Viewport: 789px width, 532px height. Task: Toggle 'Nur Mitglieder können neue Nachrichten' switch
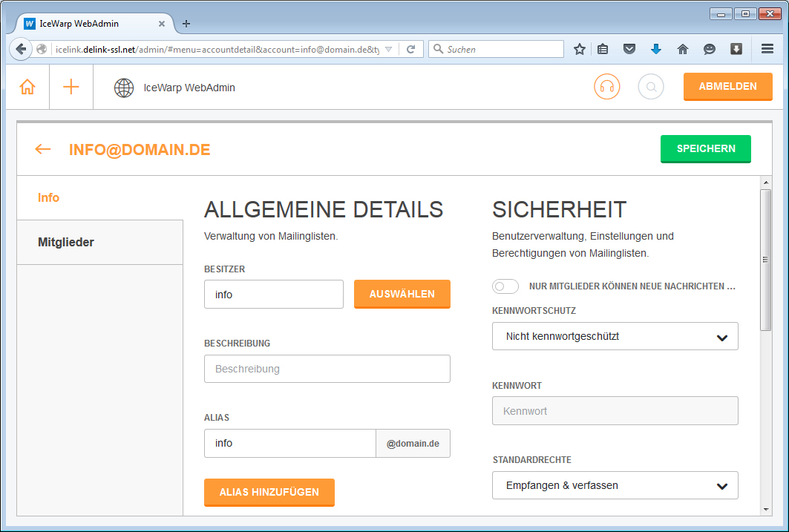(x=505, y=286)
